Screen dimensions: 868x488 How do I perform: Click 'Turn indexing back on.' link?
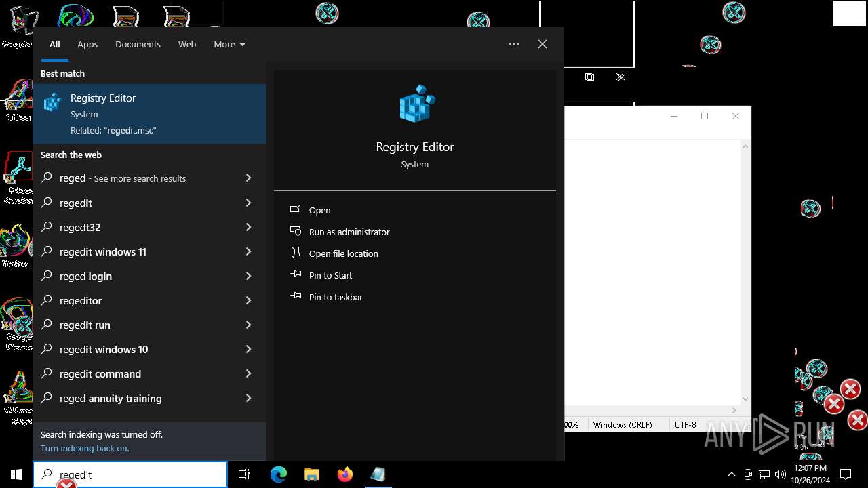85,448
